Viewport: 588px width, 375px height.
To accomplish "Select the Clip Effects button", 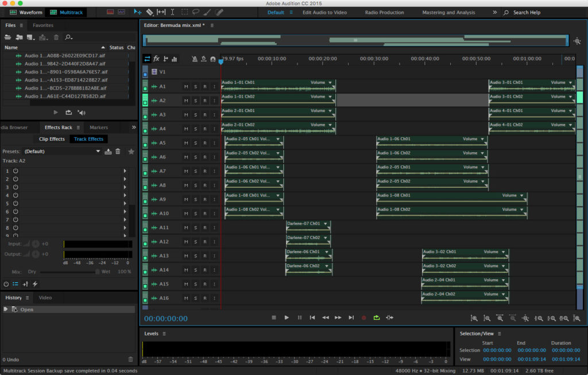I will (52, 139).
